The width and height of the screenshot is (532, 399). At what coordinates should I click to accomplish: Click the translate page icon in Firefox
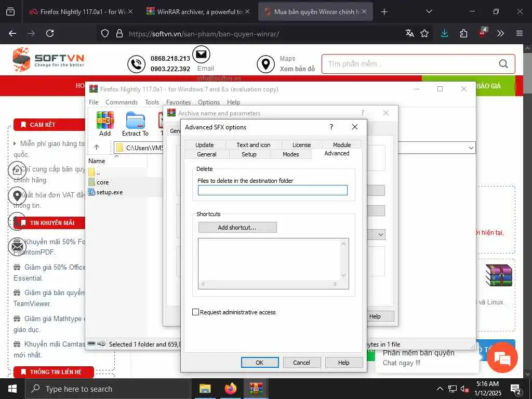pos(409,33)
